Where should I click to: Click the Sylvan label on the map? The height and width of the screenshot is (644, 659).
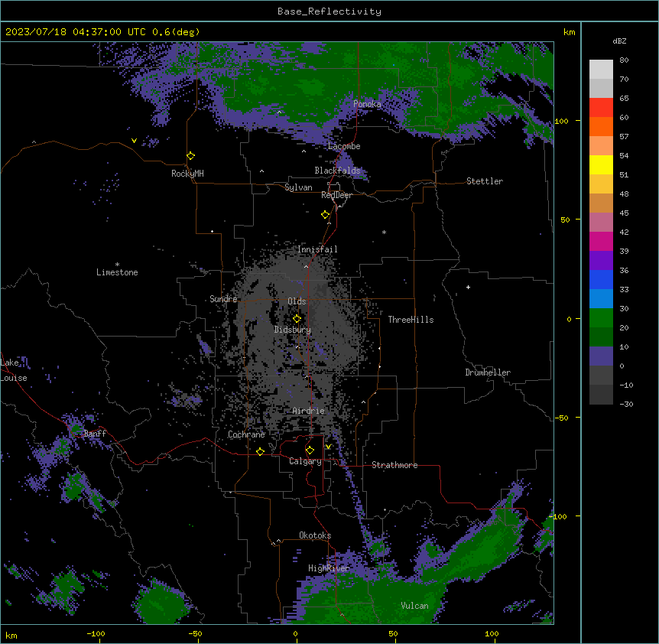[298, 187]
